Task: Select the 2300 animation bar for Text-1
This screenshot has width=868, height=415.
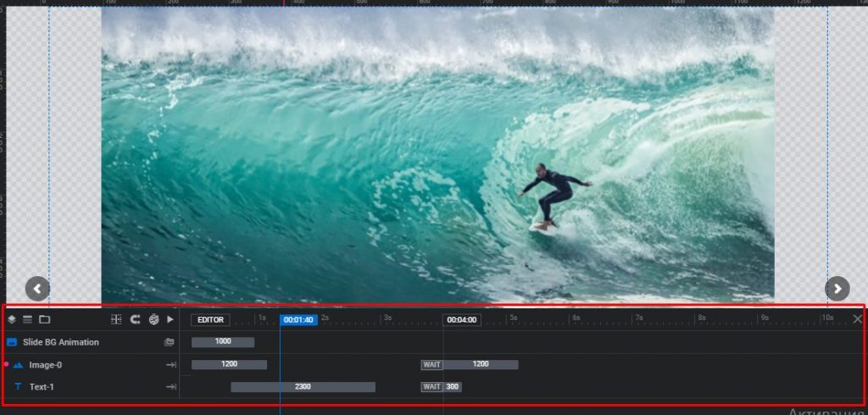Action: 303,387
